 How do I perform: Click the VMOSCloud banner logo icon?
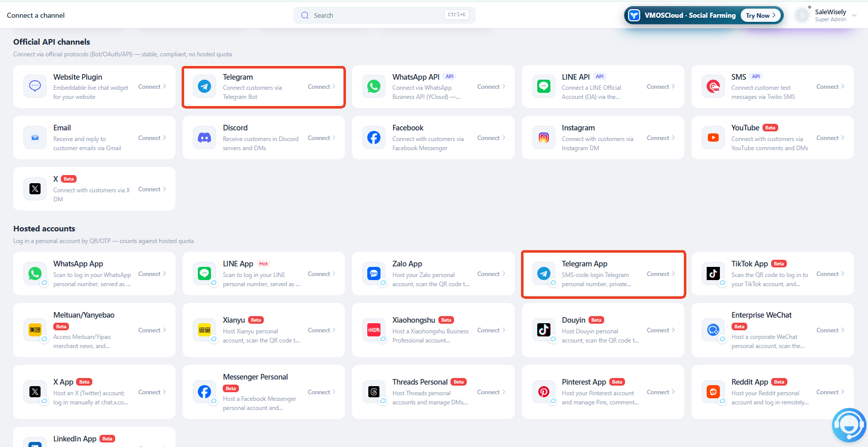coord(634,15)
